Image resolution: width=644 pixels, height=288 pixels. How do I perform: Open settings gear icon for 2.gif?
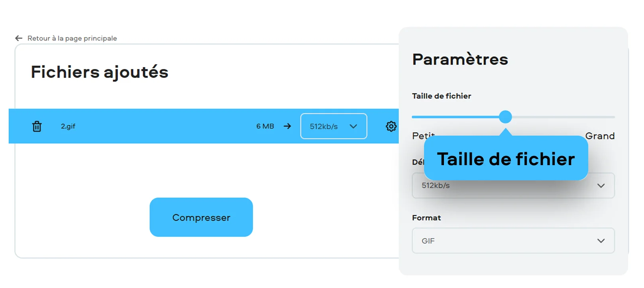pyautogui.click(x=391, y=126)
